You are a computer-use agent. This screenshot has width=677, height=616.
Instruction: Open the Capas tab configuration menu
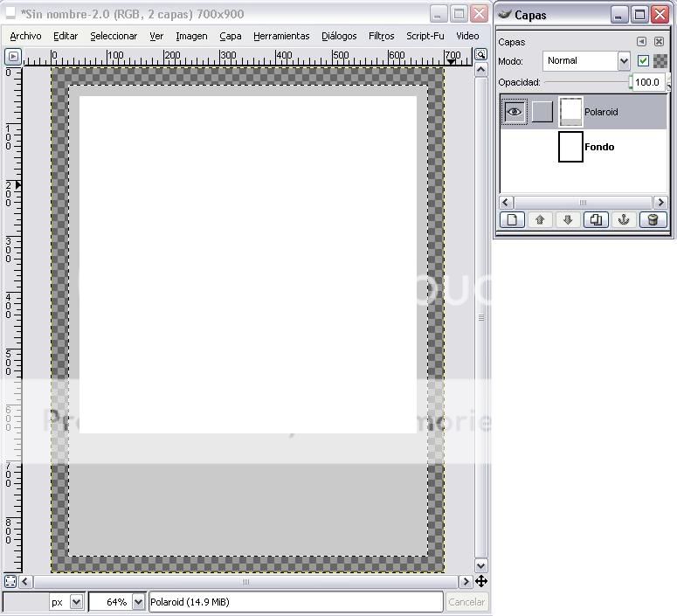point(642,42)
